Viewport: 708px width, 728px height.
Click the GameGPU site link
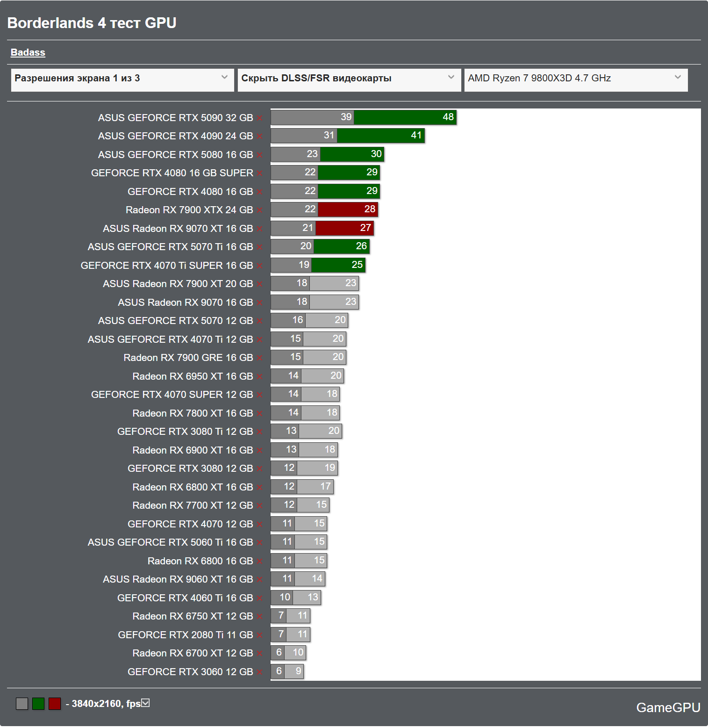[x=668, y=707]
